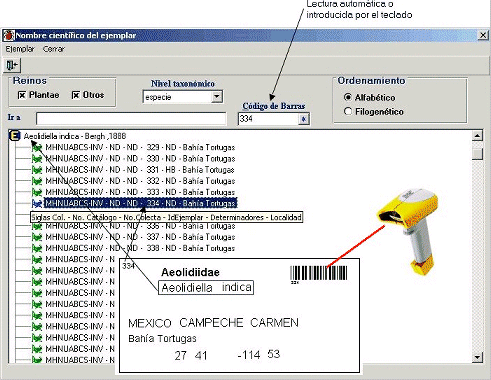Viewport: 491px width, 380px height.
Task: Toggle the Plantae kingdom checkbox
Action: 22,95
